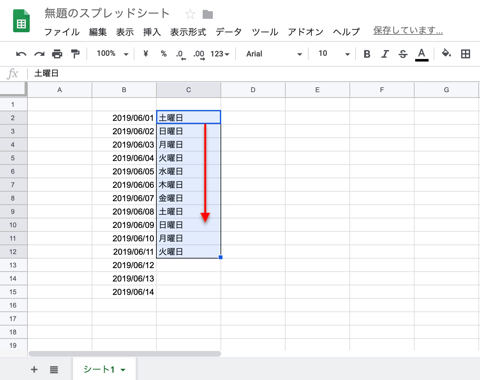Select cell C2 containing 土曜日
Viewport: 480px width, 380px height.
pos(188,118)
